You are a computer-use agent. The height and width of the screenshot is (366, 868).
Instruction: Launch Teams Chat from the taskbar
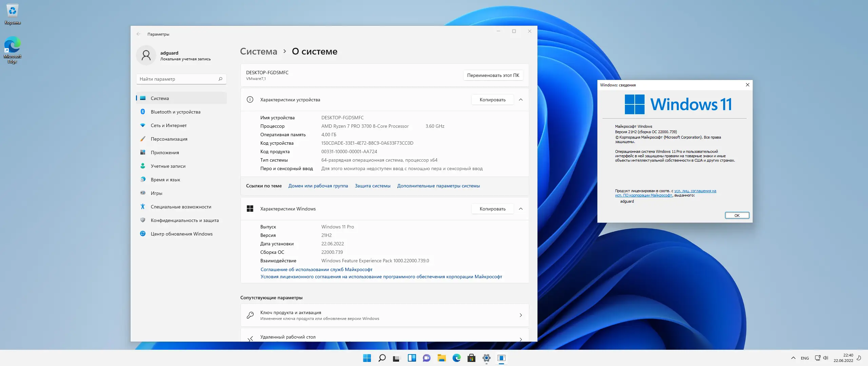[427, 358]
